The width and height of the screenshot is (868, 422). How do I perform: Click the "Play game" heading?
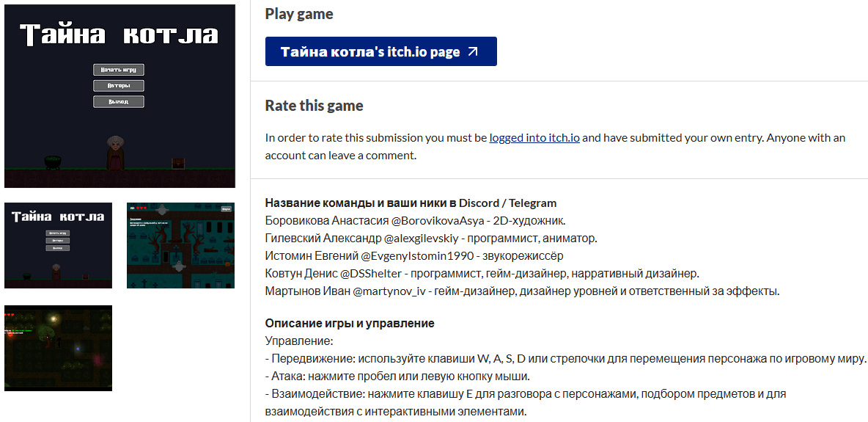pos(299,14)
